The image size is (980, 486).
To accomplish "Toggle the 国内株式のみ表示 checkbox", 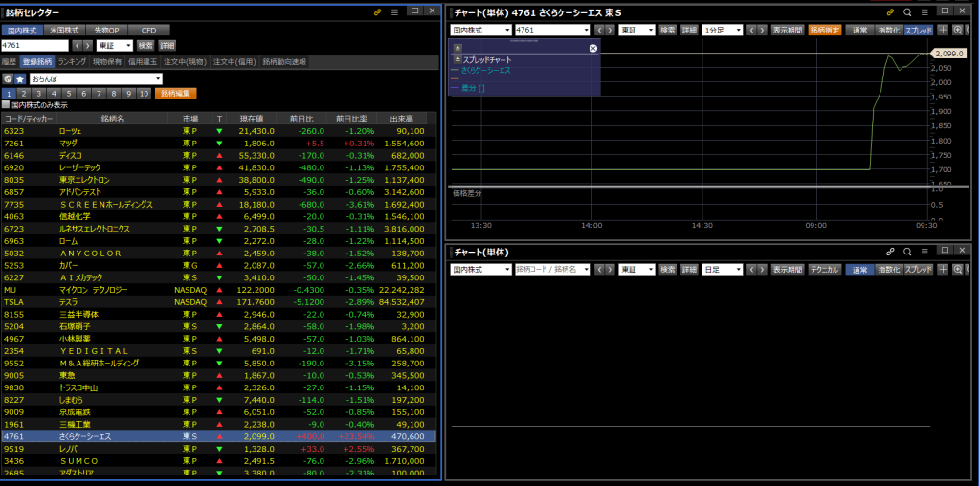I will pos(6,105).
